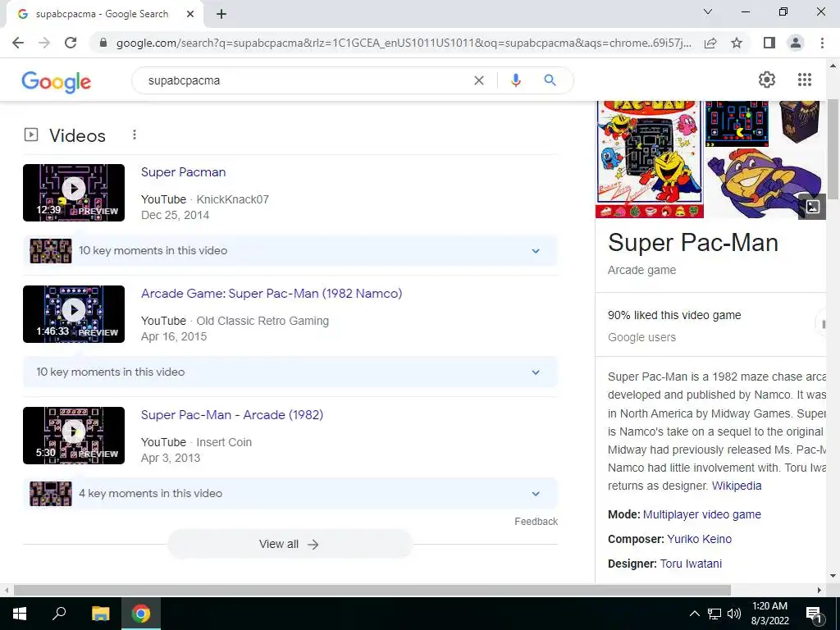Image resolution: width=840 pixels, height=630 pixels.
Task: Open Windows taskbar search
Action: tap(59, 614)
